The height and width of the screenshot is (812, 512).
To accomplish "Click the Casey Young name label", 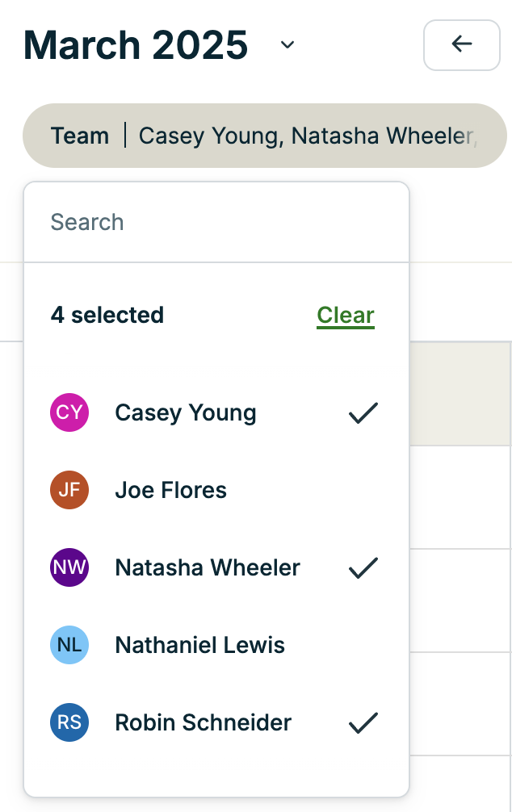I will tap(186, 412).
